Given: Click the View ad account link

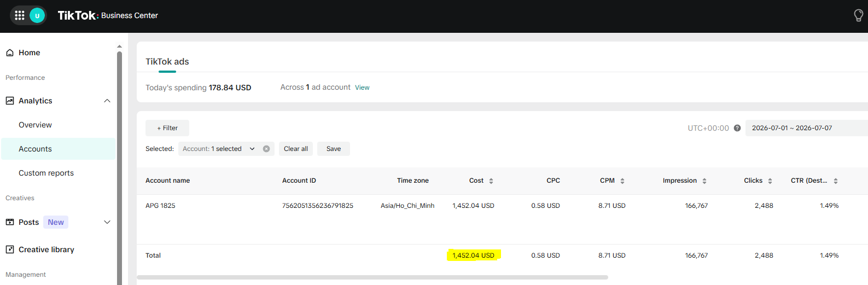Looking at the screenshot, I should point(362,88).
